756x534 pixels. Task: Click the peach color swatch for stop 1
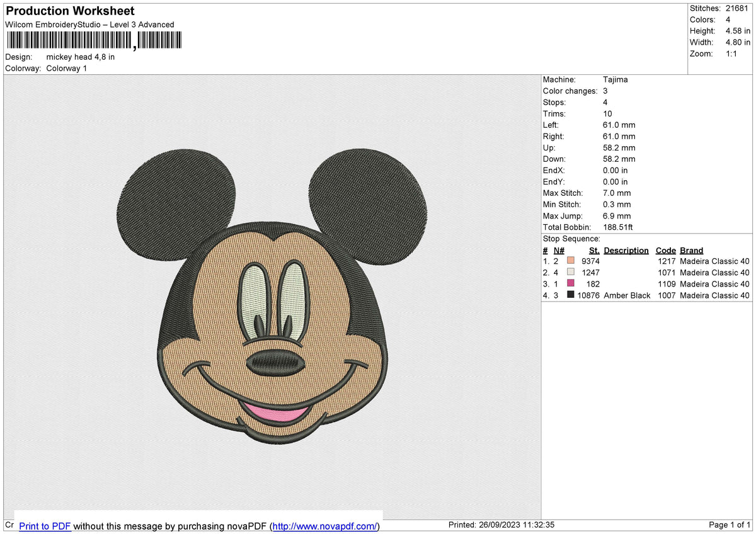pyautogui.click(x=571, y=261)
